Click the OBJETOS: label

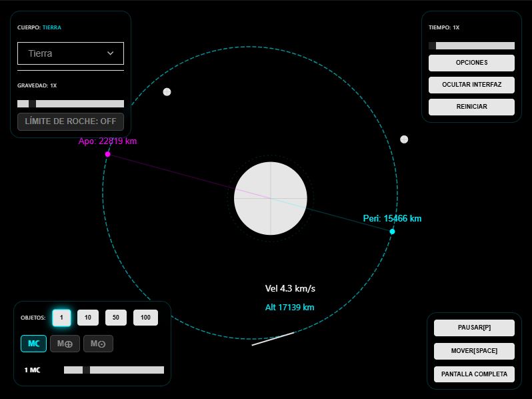pyautogui.click(x=33, y=318)
